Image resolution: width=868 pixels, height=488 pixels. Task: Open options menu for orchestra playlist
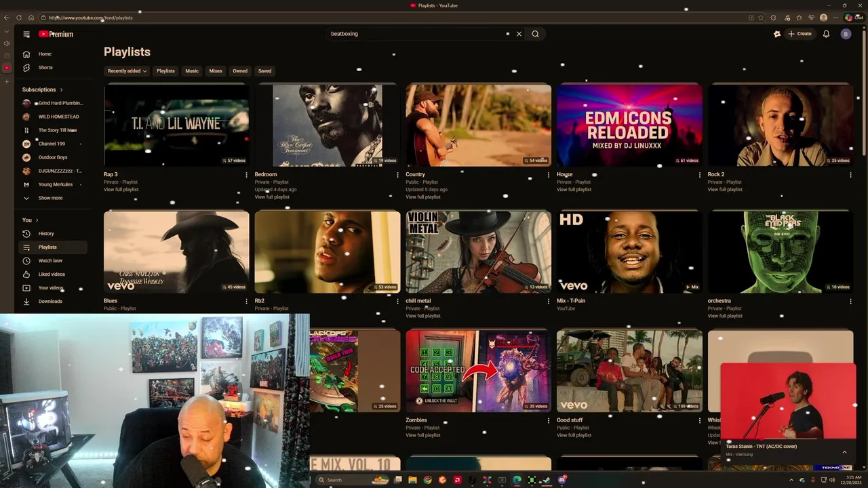850,301
